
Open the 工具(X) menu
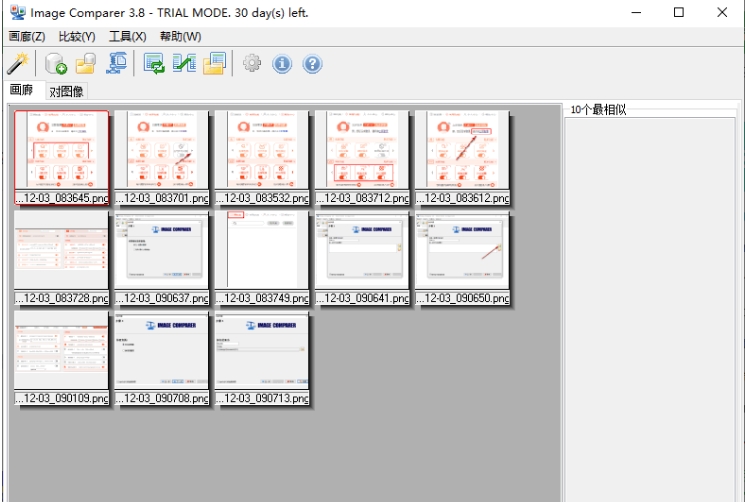coord(127,37)
